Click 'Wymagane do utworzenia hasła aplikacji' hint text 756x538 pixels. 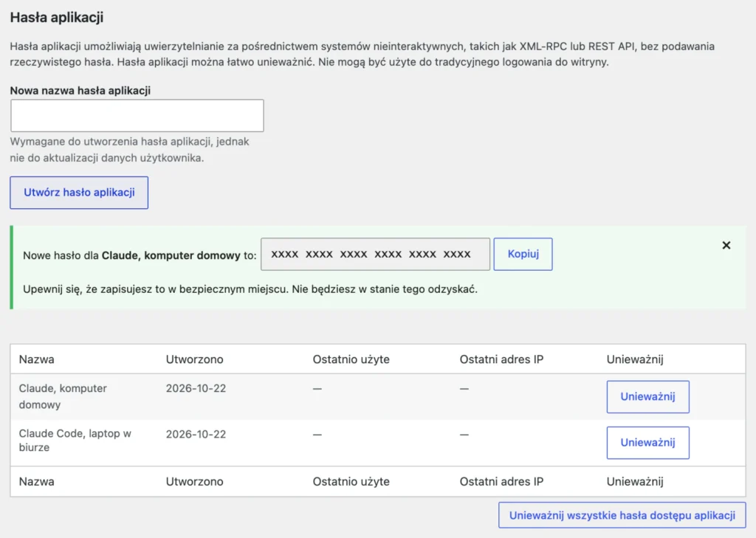129,149
